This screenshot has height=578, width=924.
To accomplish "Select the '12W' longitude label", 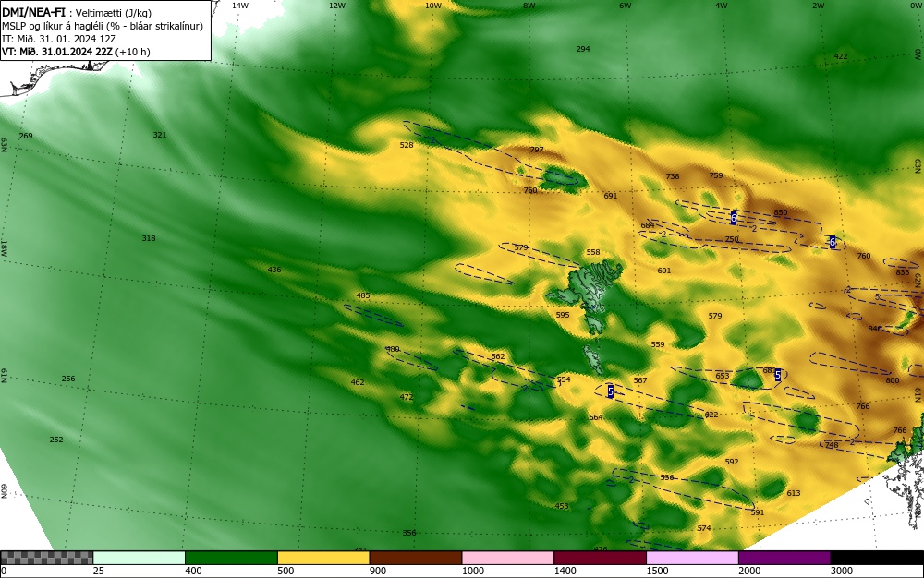I will (336, 6).
